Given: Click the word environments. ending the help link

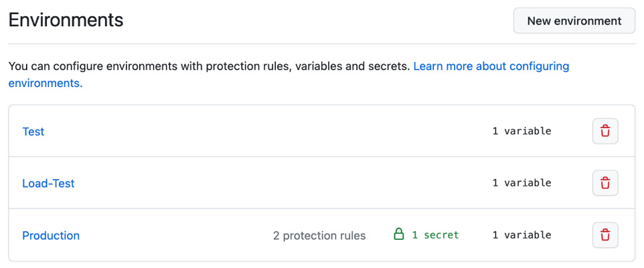Looking at the screenshot, I should click(46, 84).
